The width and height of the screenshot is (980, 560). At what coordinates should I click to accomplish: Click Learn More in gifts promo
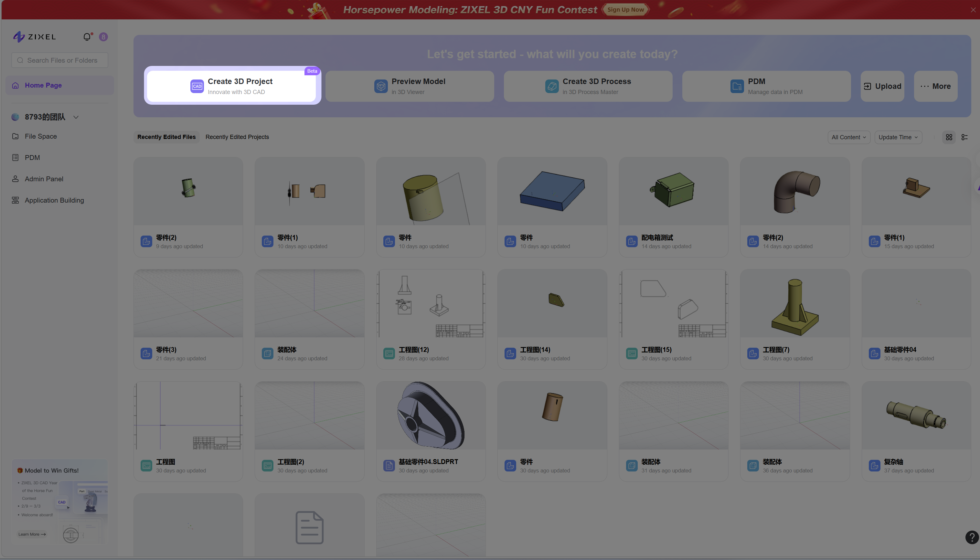pyautogui.click(x=32, y=534)
